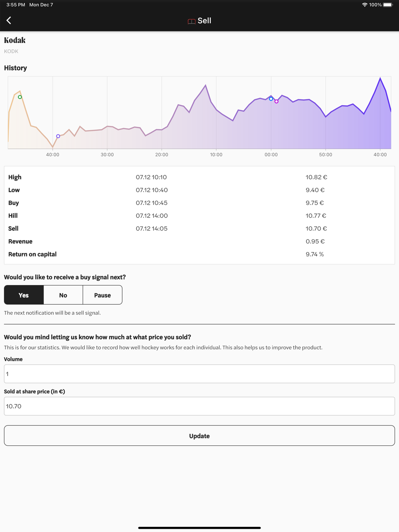Tap the Kodak stock title
This screenshot has width=399, height=532.
coord(15,40)
